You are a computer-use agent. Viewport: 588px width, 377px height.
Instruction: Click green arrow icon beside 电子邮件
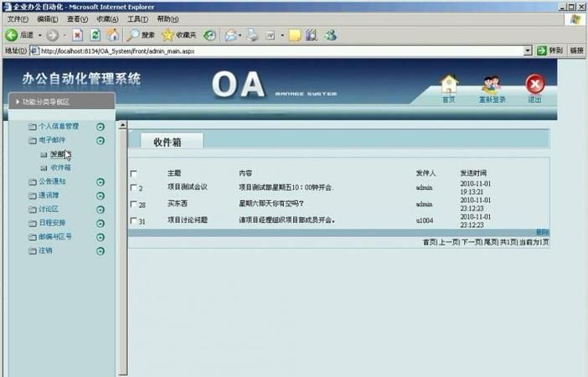point(101,141)
